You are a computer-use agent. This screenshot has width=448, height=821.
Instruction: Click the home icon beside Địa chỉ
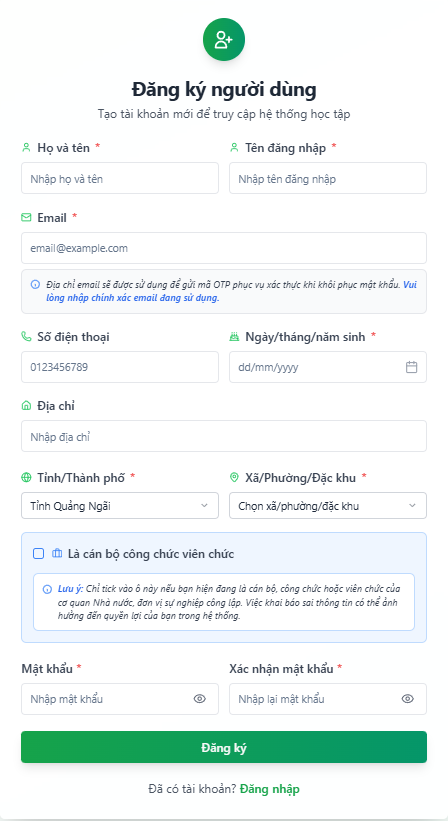(x=26, y=405)
